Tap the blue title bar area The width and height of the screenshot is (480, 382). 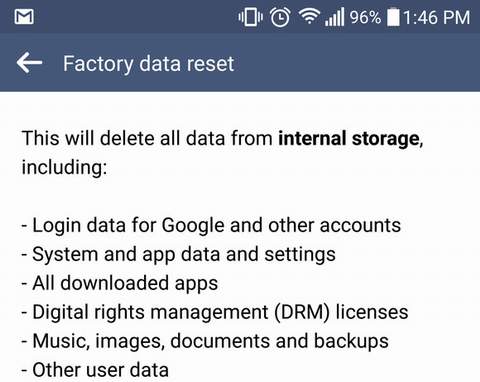[240, 62]
